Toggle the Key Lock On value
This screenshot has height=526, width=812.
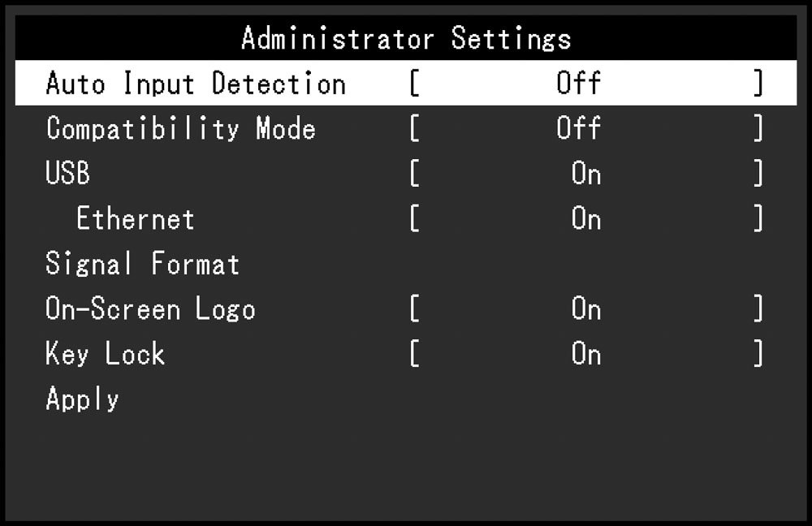click(x=586, y=354)
